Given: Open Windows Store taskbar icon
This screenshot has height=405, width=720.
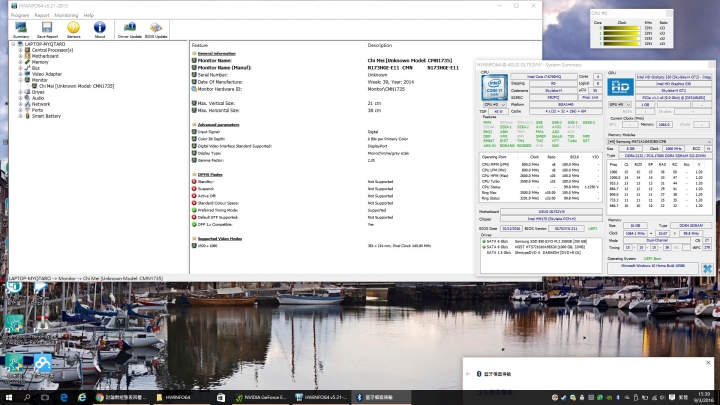Looking at the screenshot, I should [221, 397].
